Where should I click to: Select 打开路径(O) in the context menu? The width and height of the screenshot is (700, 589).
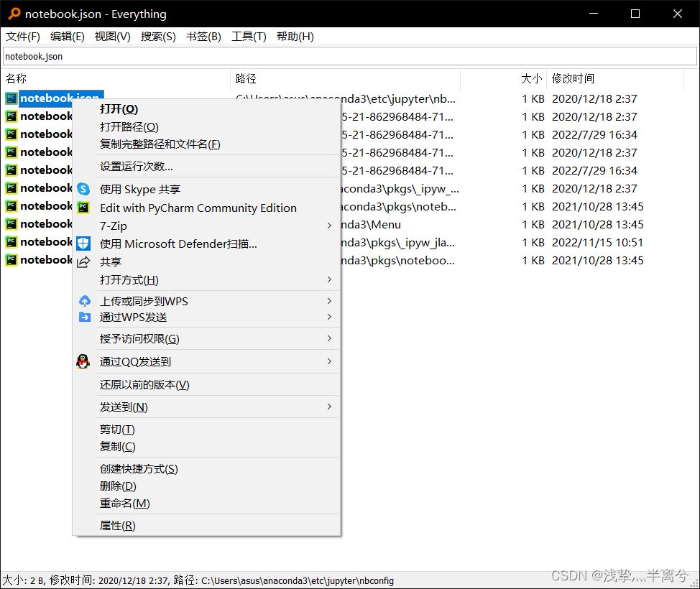tap(129, 127)
